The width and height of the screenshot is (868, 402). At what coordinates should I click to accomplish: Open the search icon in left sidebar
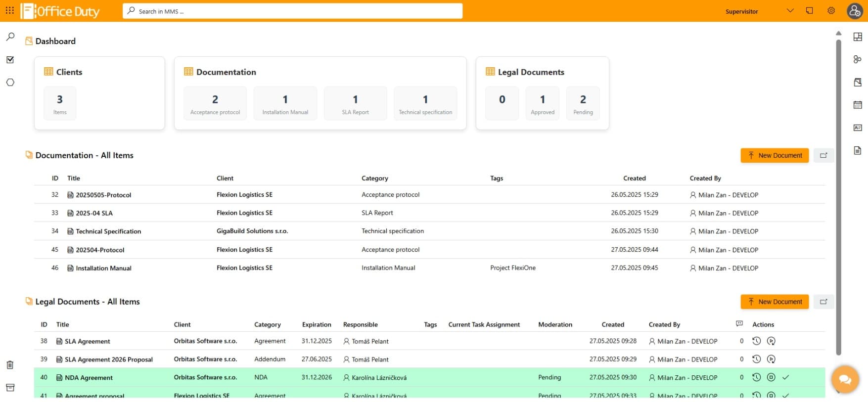[x=10, y=37]
